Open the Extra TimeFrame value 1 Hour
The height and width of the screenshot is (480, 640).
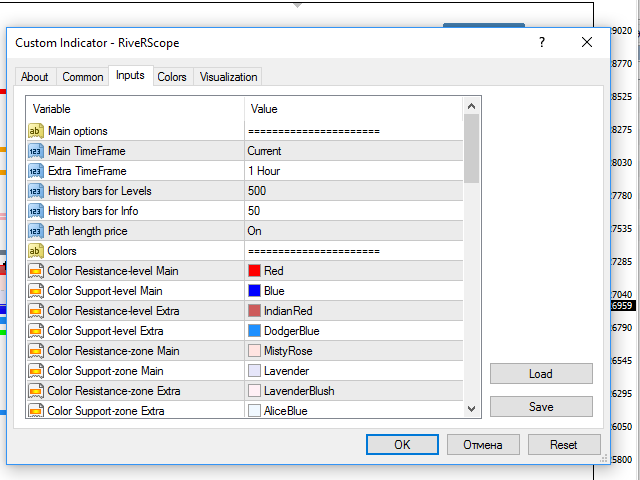pos(265,171)
